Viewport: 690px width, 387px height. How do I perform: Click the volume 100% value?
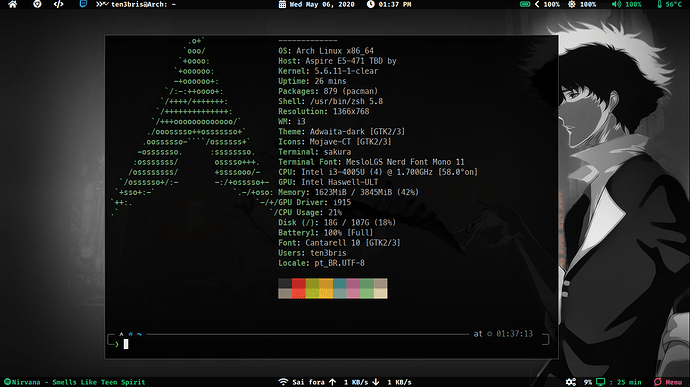tap(633, 4)
